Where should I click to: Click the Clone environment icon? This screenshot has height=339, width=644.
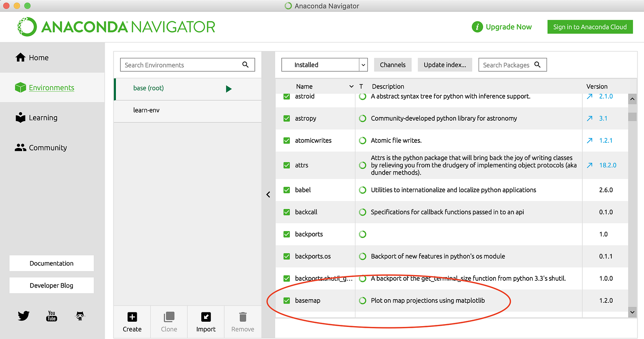(169, 317)
